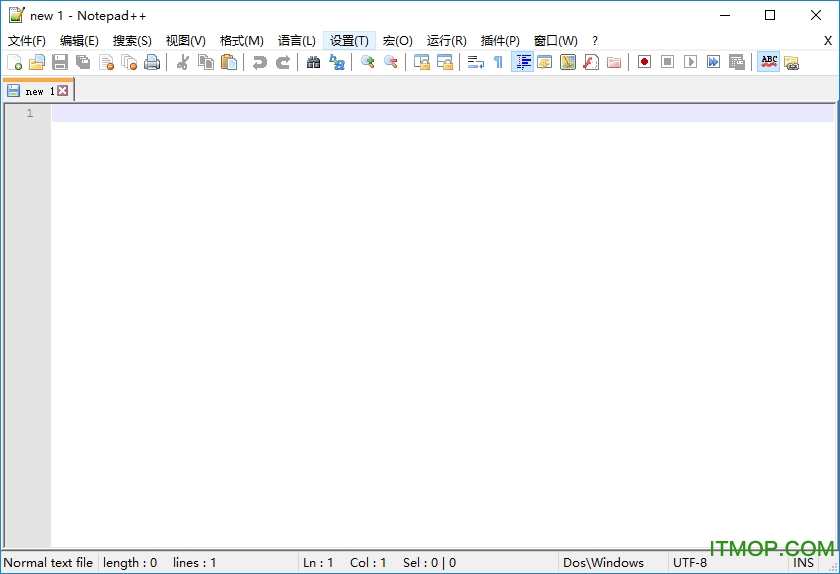This screenshot has height=574, width=840.
Task: Open the 设置(T) menu
Action: click(349, 41)
